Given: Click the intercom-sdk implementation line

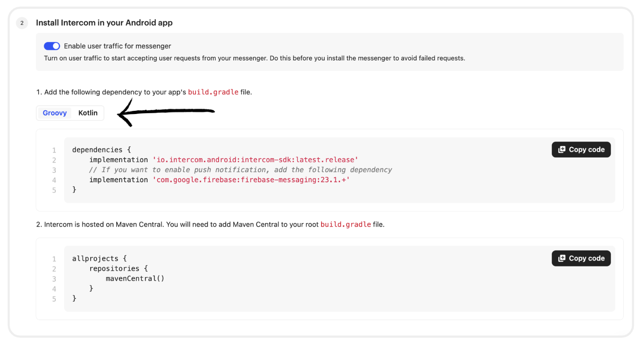Looking at the screenshot, I should 224,160.
